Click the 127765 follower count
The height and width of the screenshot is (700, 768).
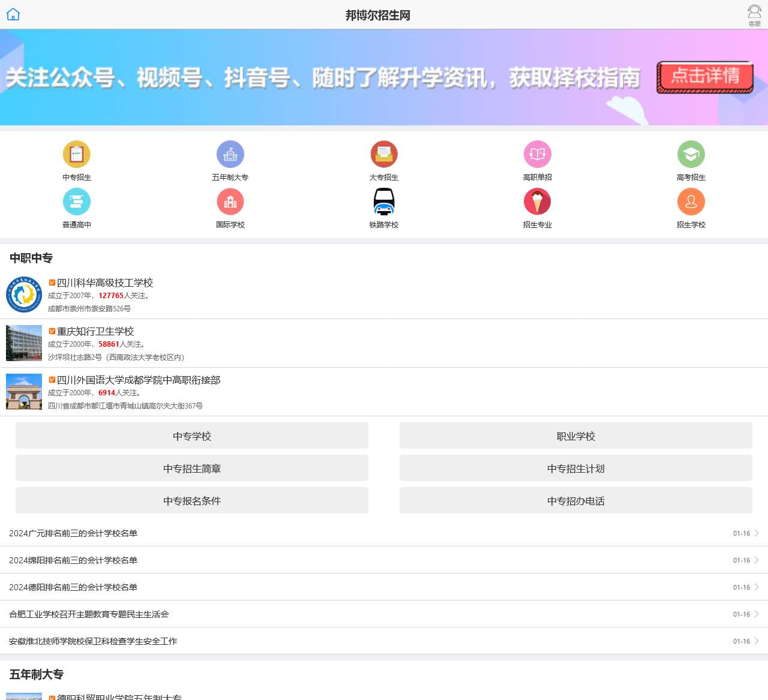click(111, 296)
